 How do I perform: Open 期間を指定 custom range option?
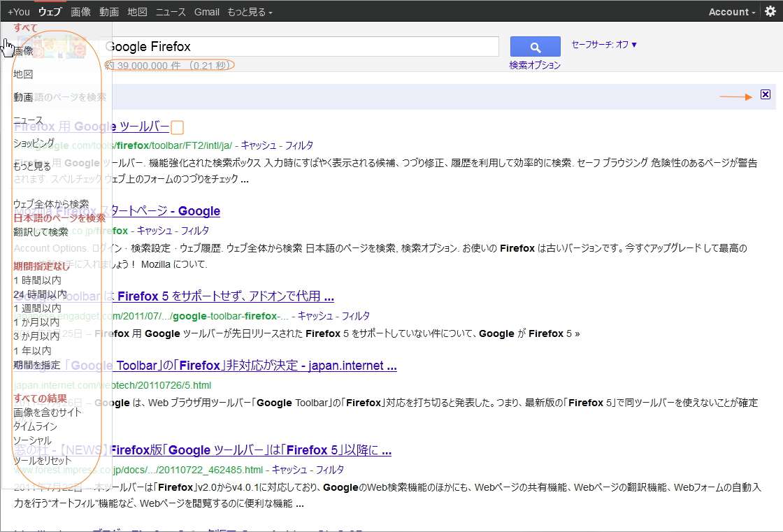pyautogui.click(x=37, y=365)
